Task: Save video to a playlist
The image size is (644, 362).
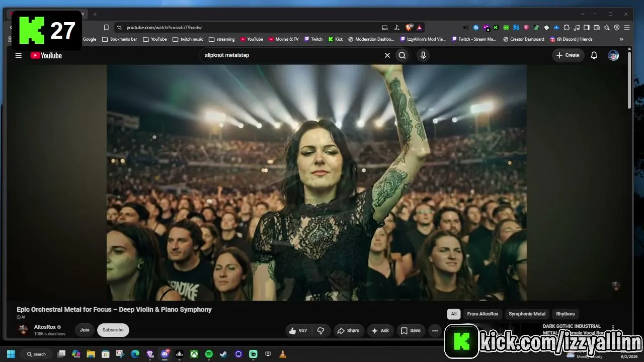Action: 411,330
